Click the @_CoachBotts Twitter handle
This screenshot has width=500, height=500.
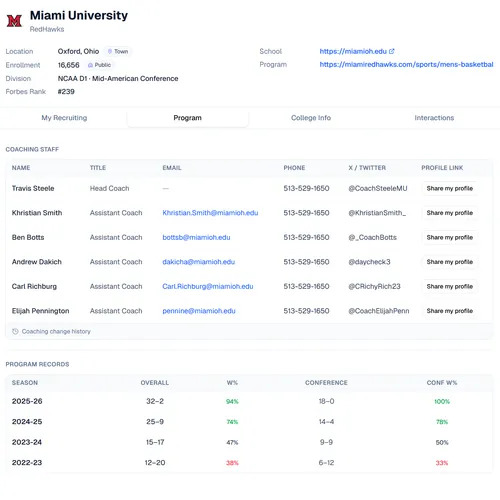point(372,237)
